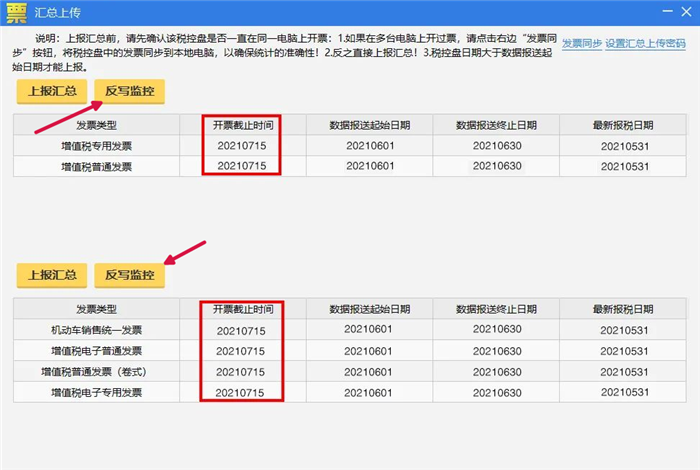Click upper table 数据报送起始日期 column header
The width and height of the screenshot is (700, 470).
pyautogui.click(x=370, y=125)
